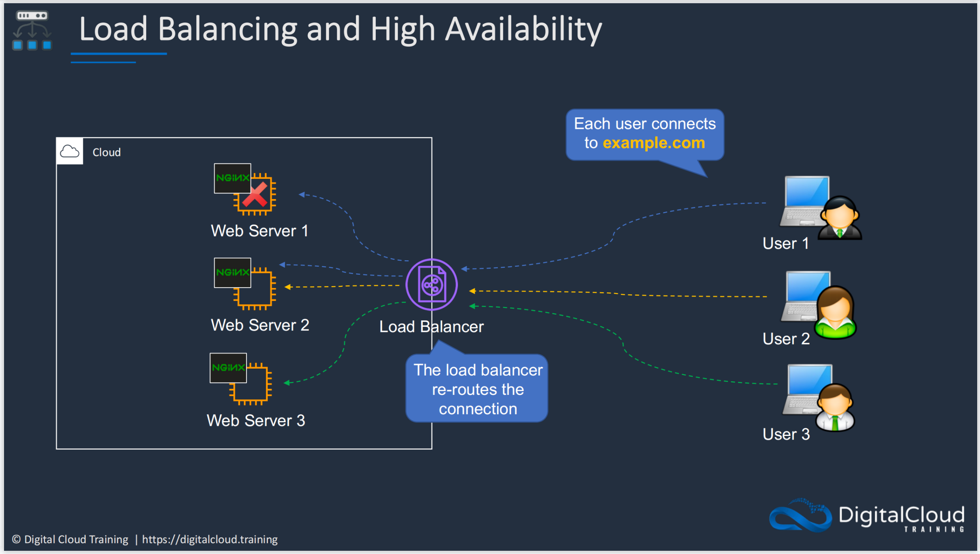Select the failed Web Server 1 icon
The height and width of the screenshot is (554, 980).
[x=245, y=189]
